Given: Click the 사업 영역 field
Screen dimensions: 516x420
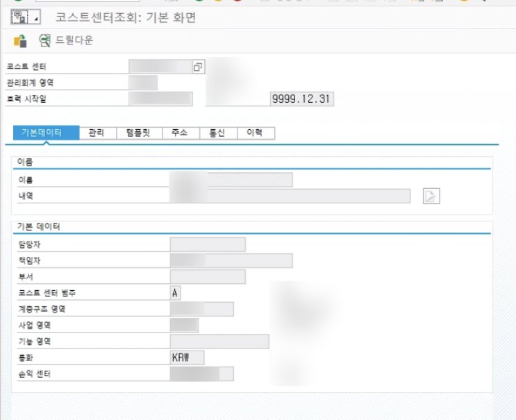Looking at the screenshot, I should 184,326.
